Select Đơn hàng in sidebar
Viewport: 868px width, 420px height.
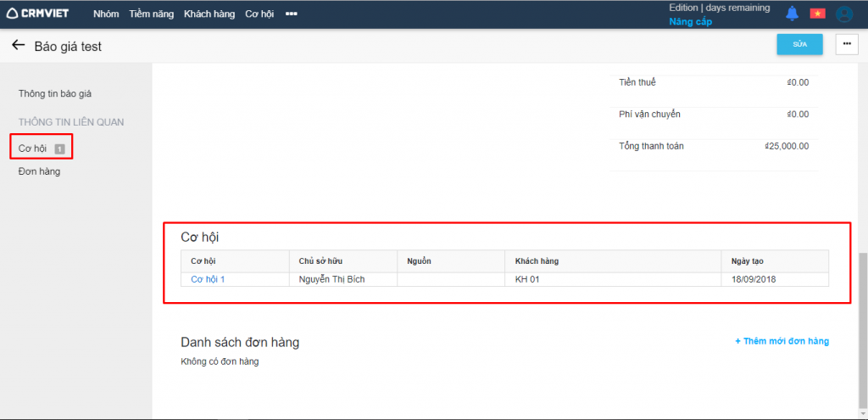coord(39,171)
